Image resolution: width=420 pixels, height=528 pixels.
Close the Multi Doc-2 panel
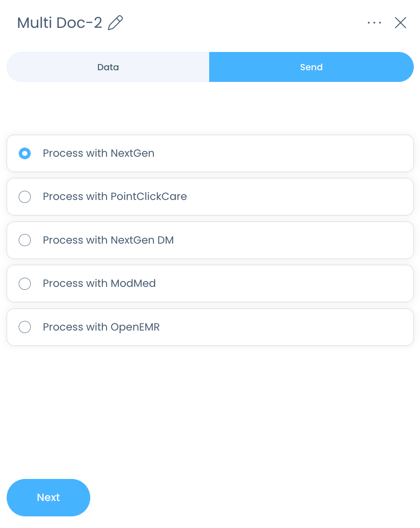pos(400,23)
